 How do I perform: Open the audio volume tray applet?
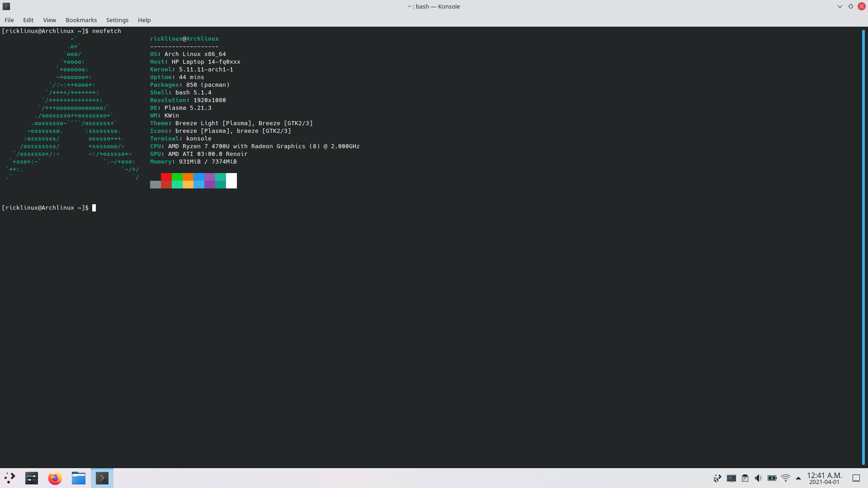(759, 478)
